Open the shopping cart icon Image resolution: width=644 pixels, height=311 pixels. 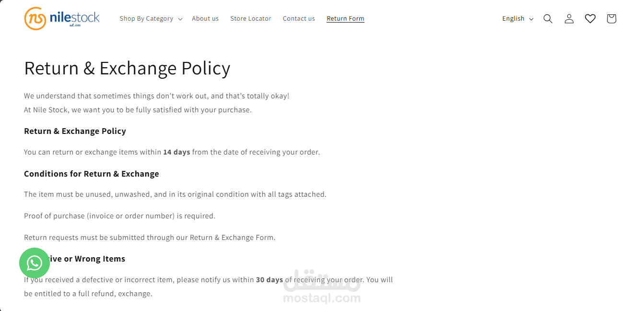pos(611,19)
